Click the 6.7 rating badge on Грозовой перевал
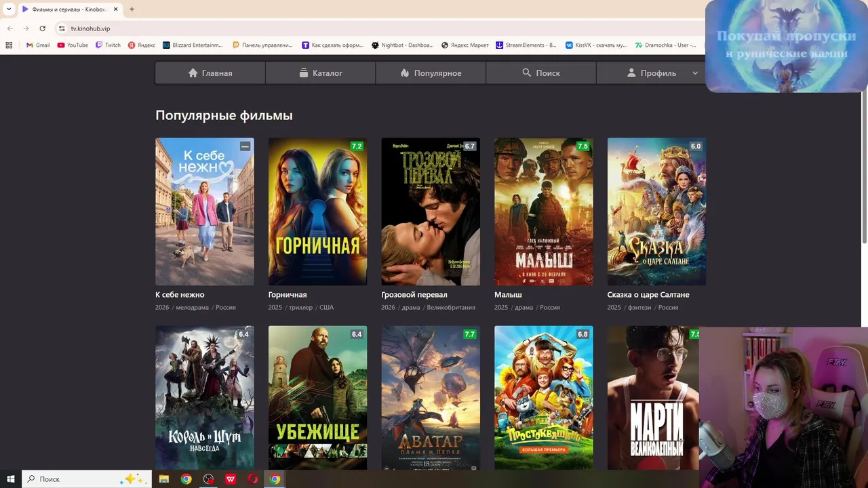This screenshot has height=488, width=868. (x=470, y=146)
